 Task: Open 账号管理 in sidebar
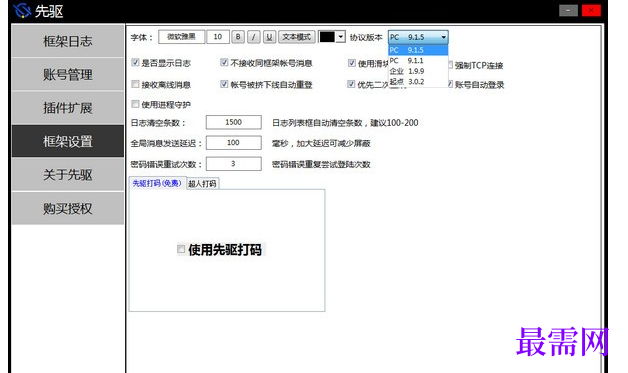pyautogui.click(x=68, y=74)
